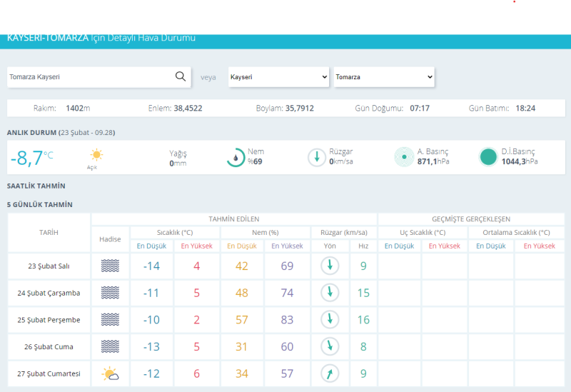Click the GEÇMİŞTE GERÇEKLEŞEN table header
The height and width of the screenshot is (392, 571).
coord(471,219)
